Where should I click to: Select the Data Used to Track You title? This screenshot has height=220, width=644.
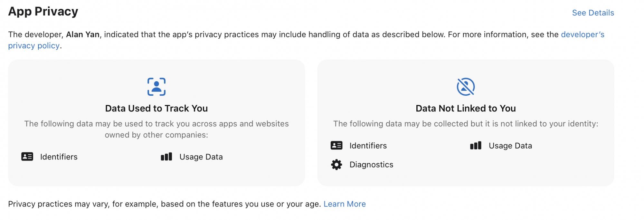click(x=156, y=109)
